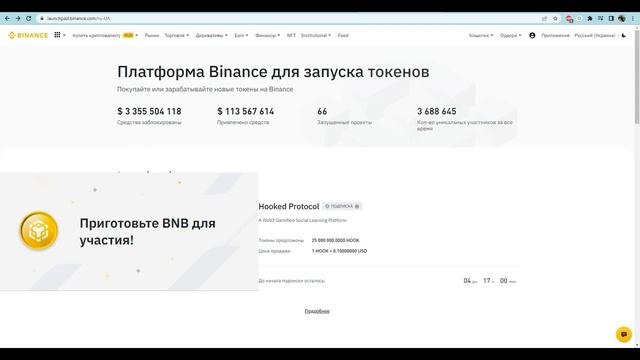Open the Chrome profile avatar

tap(622, 18)
